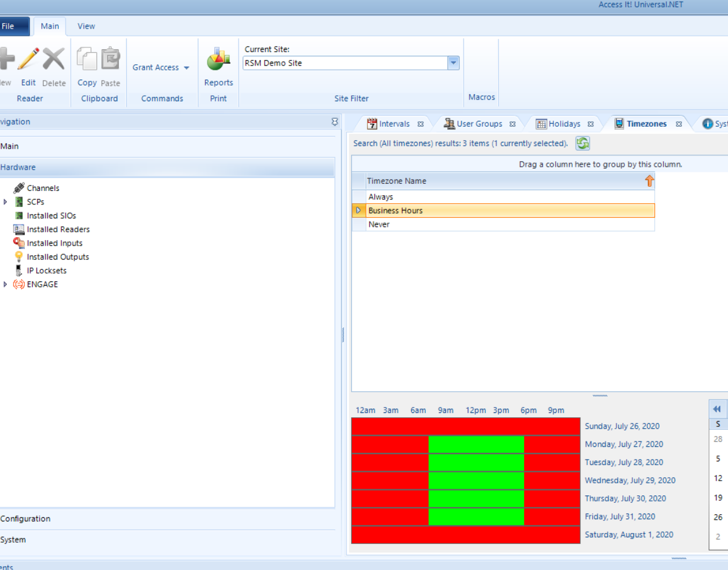Click calendar date 26
Image resolution: width=728 pixels, height=570 pixels.
tap(718, 517)
